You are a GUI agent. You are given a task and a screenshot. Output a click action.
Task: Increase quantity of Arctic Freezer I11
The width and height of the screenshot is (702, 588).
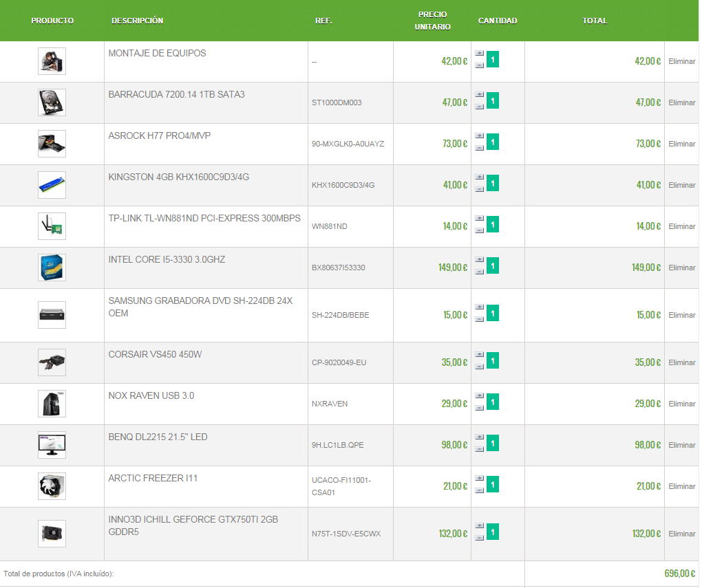coord(480,477)
